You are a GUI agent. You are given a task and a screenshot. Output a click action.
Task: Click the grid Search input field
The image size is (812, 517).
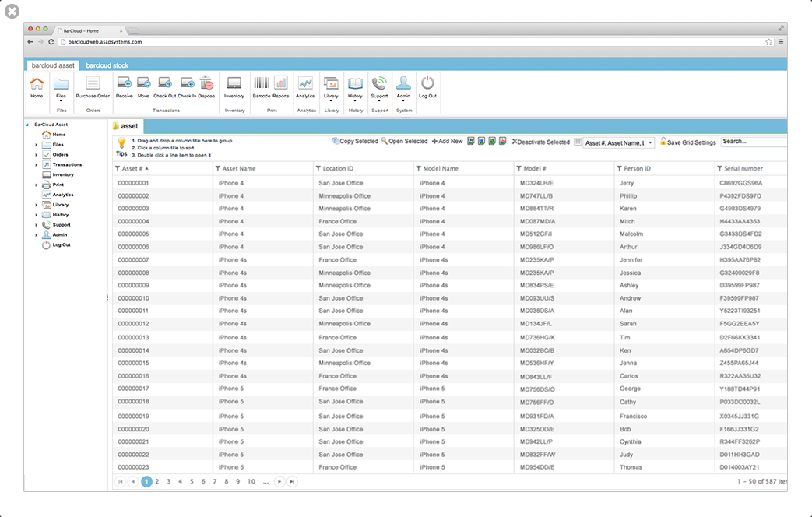(754, 142)
